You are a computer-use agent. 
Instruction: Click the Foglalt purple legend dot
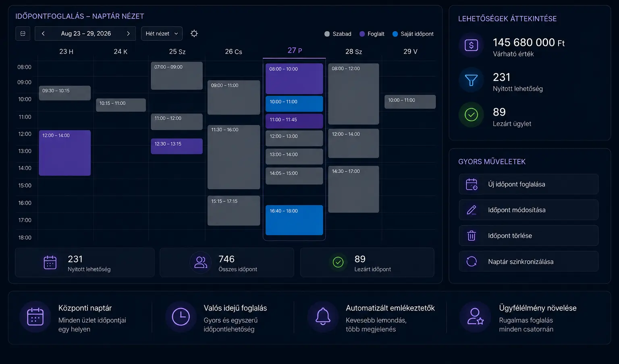[362, 34]
